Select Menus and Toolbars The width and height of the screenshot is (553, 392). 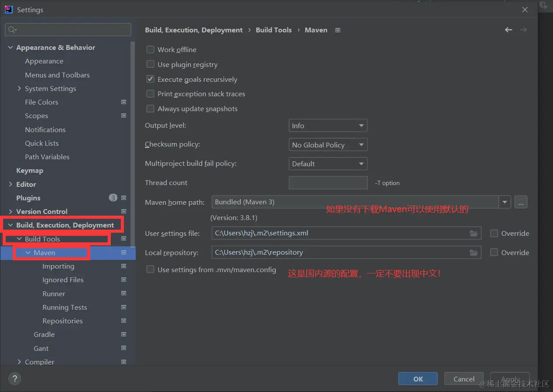tap(57, 75)
